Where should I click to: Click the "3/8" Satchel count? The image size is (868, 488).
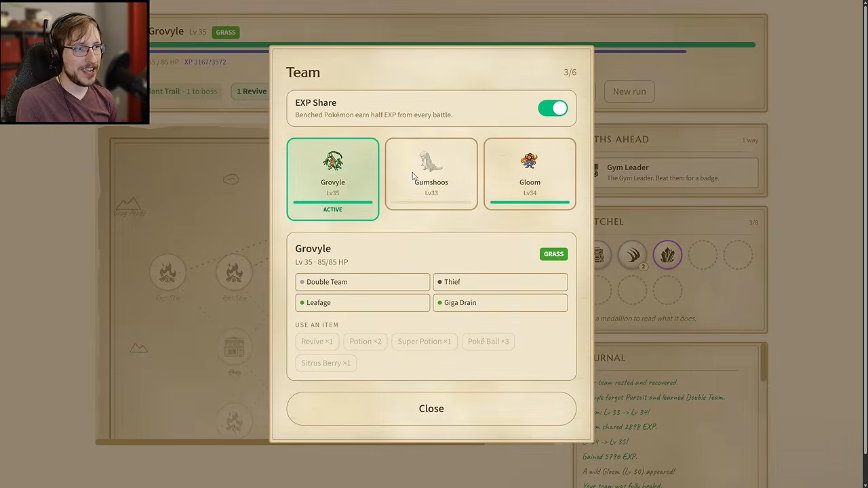click(x=753, y=223)
